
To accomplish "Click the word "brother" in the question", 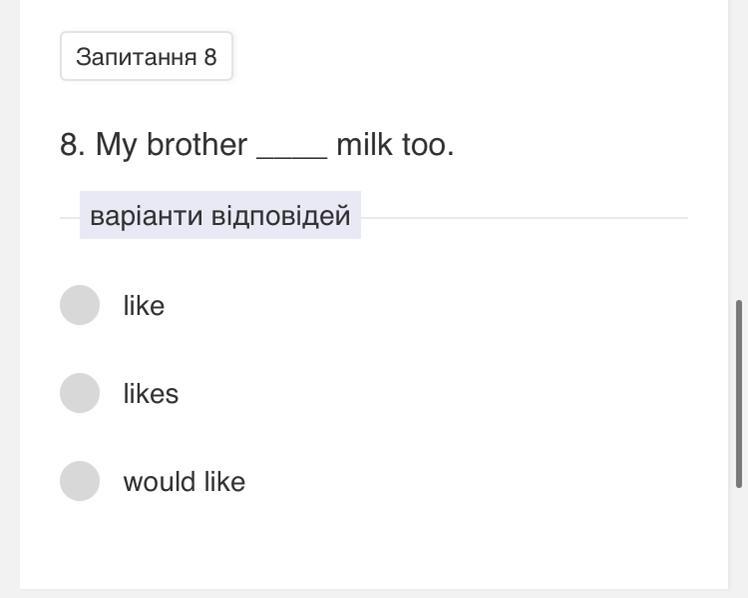I will (197, 146).
